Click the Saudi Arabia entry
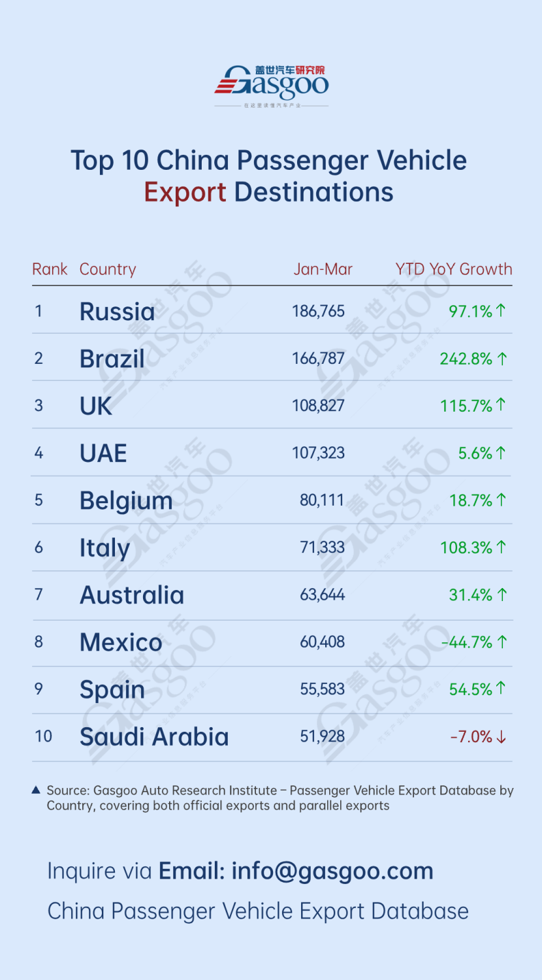 154,737
